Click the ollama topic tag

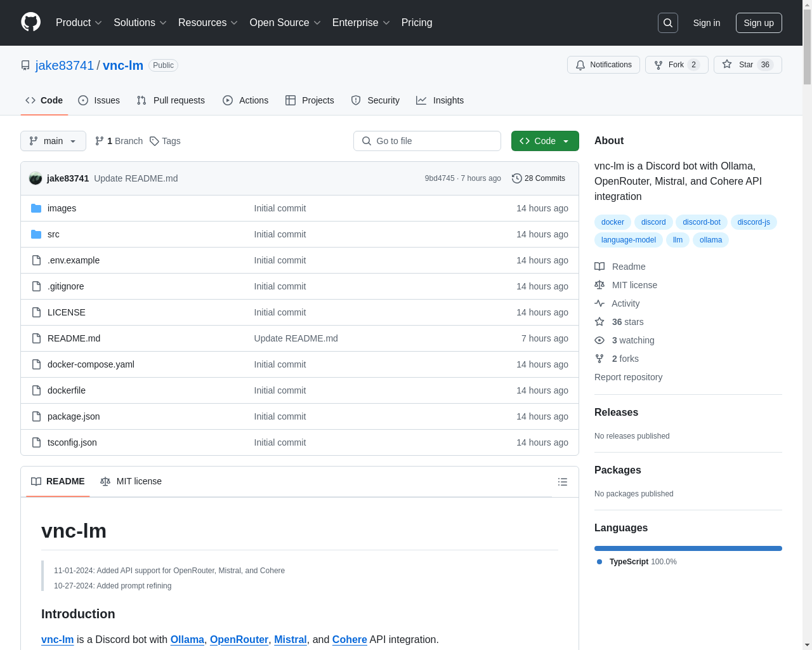(x=710, y=240)
